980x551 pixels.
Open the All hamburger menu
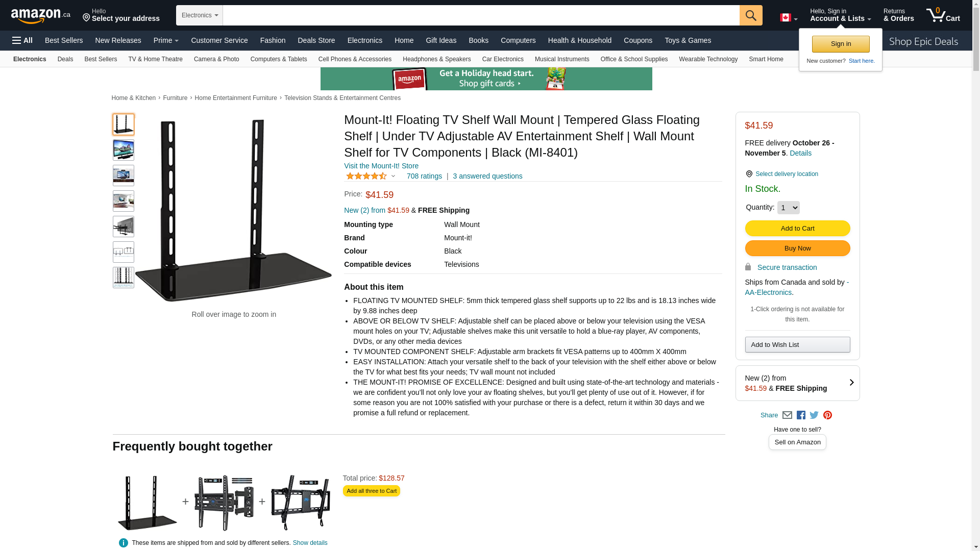tap(22, 40)
